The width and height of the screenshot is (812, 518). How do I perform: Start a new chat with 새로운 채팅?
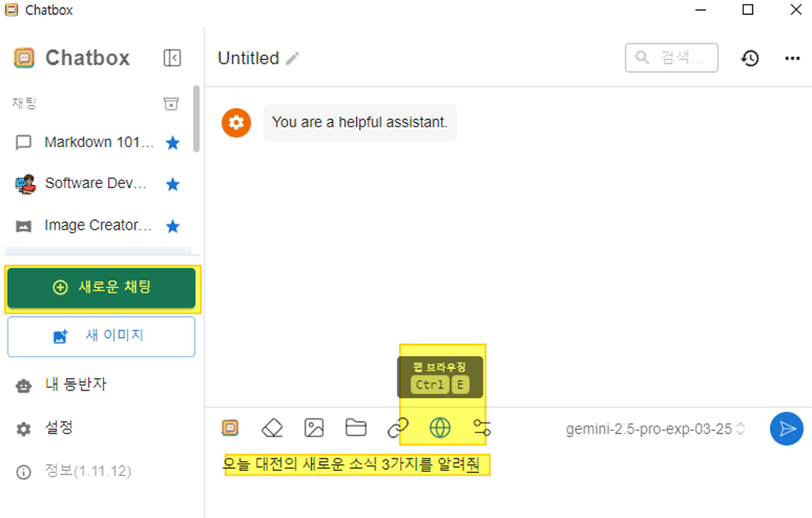101,288
